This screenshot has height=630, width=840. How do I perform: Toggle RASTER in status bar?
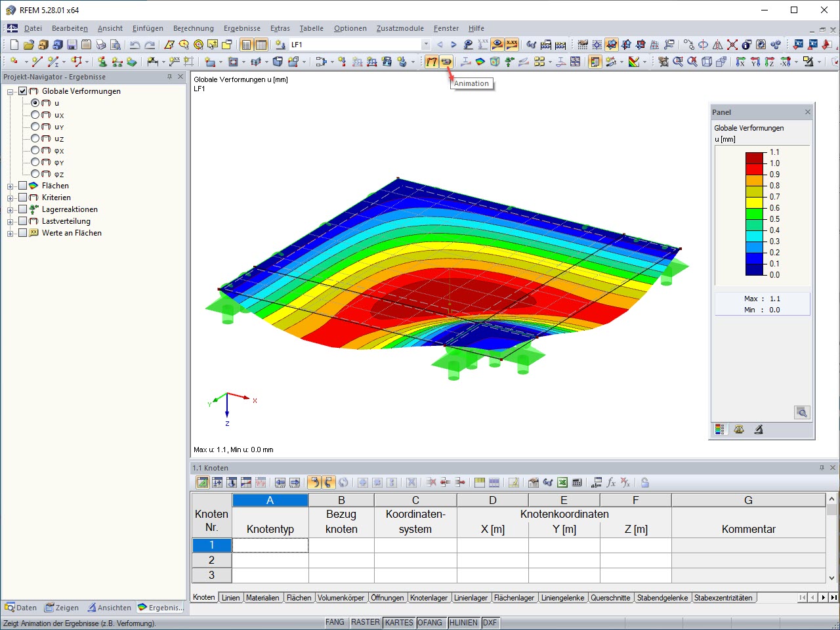click(x=365, y=622)
